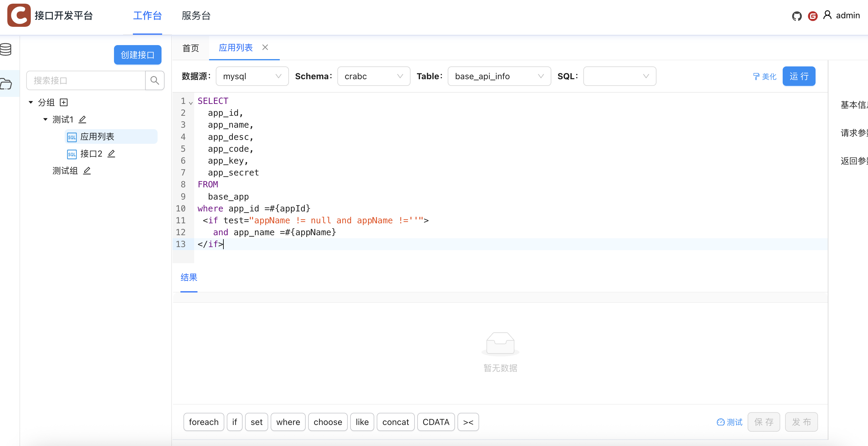Open the Table base_api_info dropdown
This screenshot has width=868, height=446.
point(499,76)
